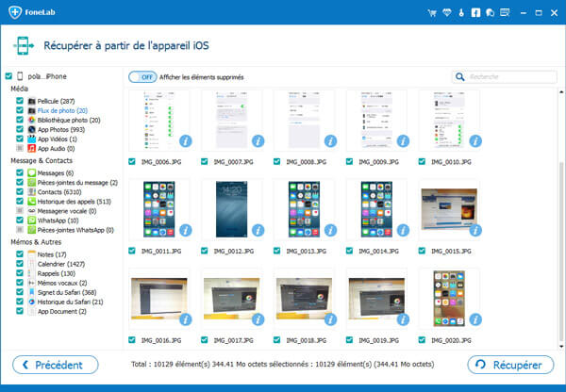This screenshot has height=392, width=566.
Task: Click the IMG_0009.JPG file name
Action: (x=378, y=162)
